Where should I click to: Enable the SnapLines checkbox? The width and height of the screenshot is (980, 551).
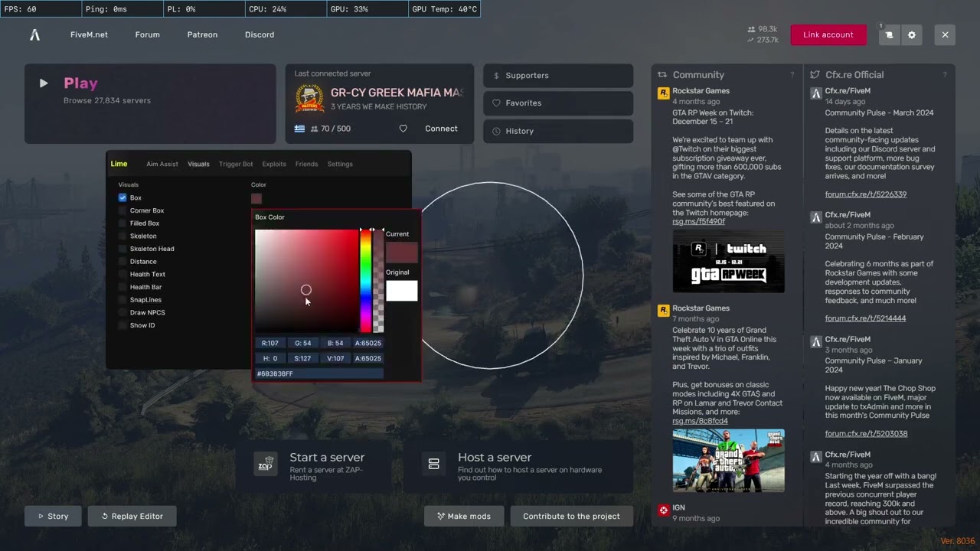pyautogui.click(x=122, y=300)
